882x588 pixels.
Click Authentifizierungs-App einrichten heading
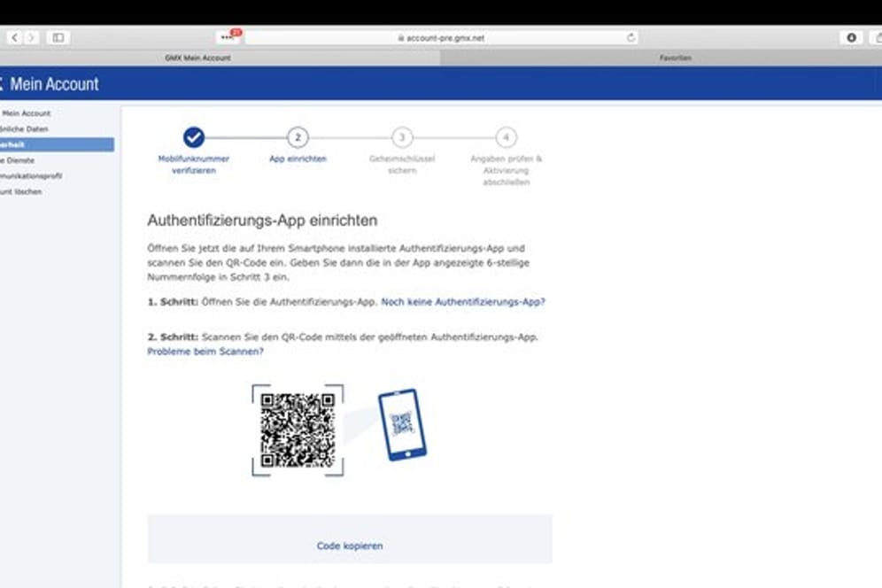tap(262, 220)
